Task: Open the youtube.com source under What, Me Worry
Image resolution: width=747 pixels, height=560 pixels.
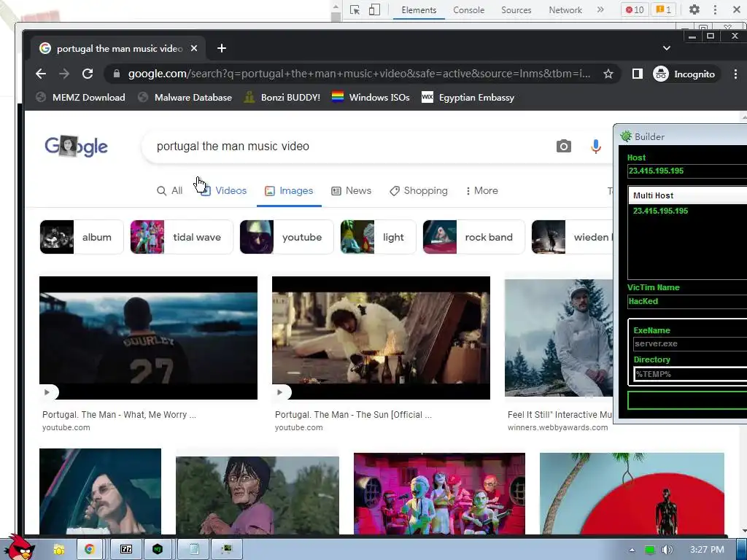Action: pos(66,427)
